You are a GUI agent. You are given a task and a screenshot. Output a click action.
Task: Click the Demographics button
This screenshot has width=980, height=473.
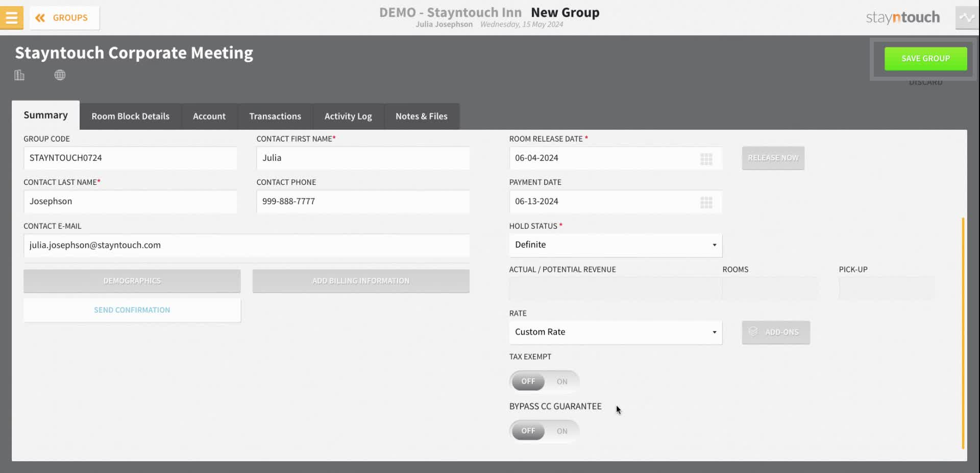pyautogui.click(x=132, y=281)
